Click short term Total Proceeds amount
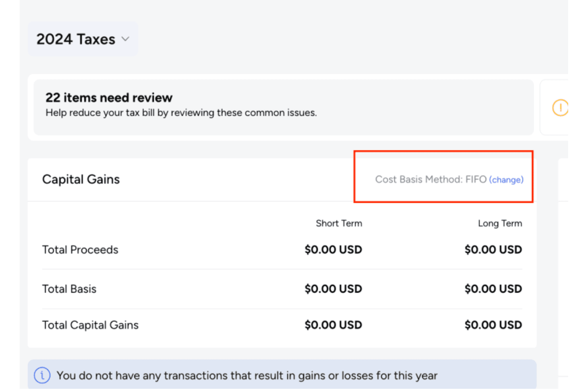 point(333,249)
